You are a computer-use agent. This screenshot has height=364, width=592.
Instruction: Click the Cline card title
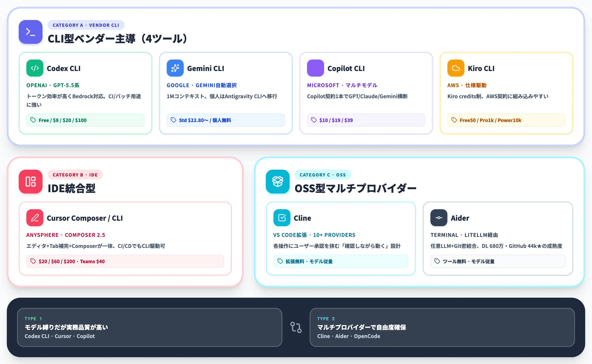(x=302, y=218)
